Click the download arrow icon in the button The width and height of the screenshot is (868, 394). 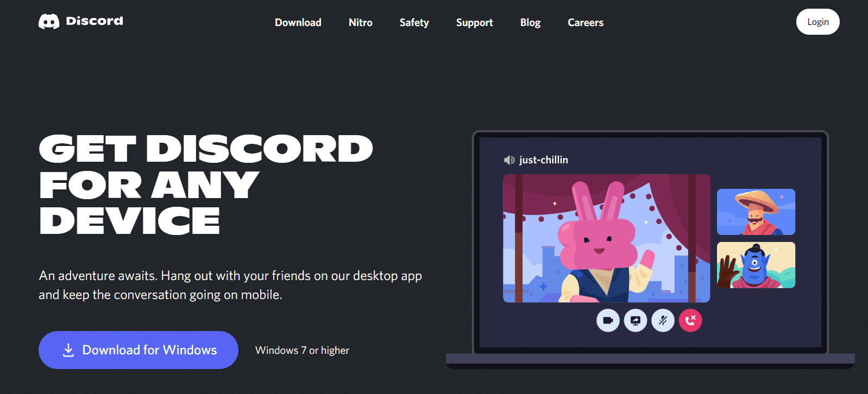(x=68, y=350)
